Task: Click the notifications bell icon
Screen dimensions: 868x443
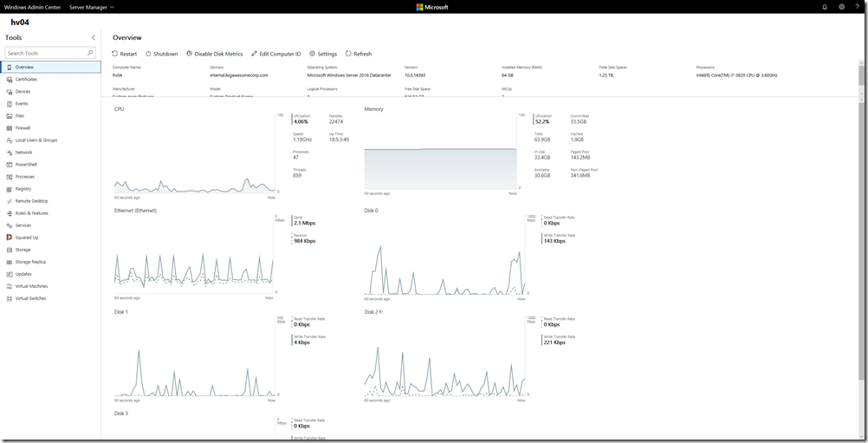Action: [825, 7]
